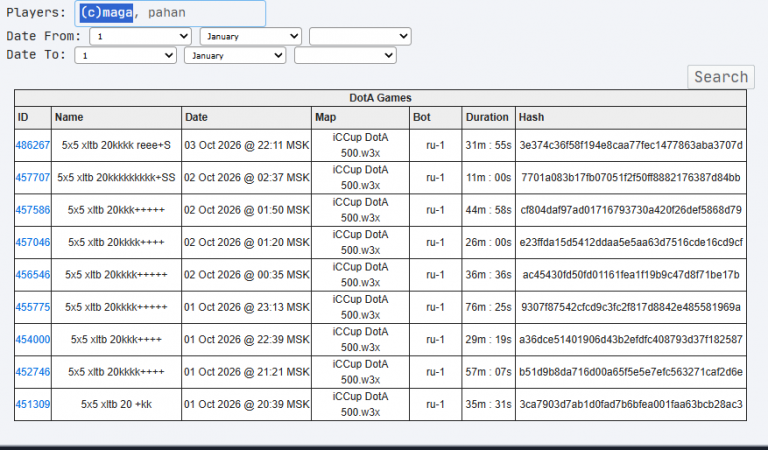The width and height of the screenshot is (768, 450).
Task: Click the Search button
Action: (720, 77)
